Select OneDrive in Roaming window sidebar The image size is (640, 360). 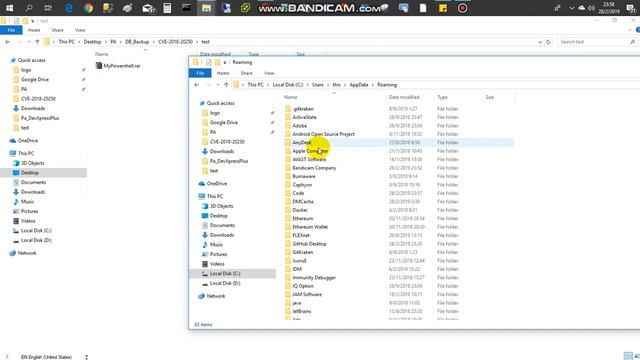click(217, 184)
